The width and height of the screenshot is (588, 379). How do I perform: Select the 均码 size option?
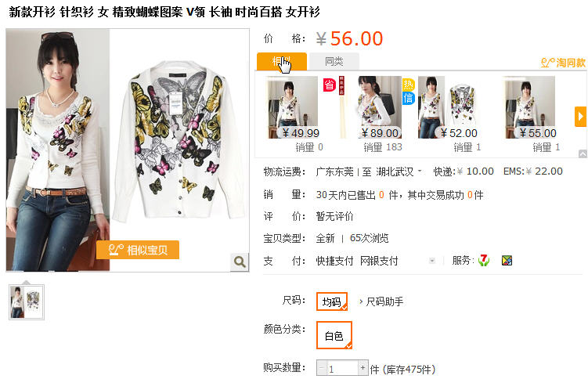332,301
